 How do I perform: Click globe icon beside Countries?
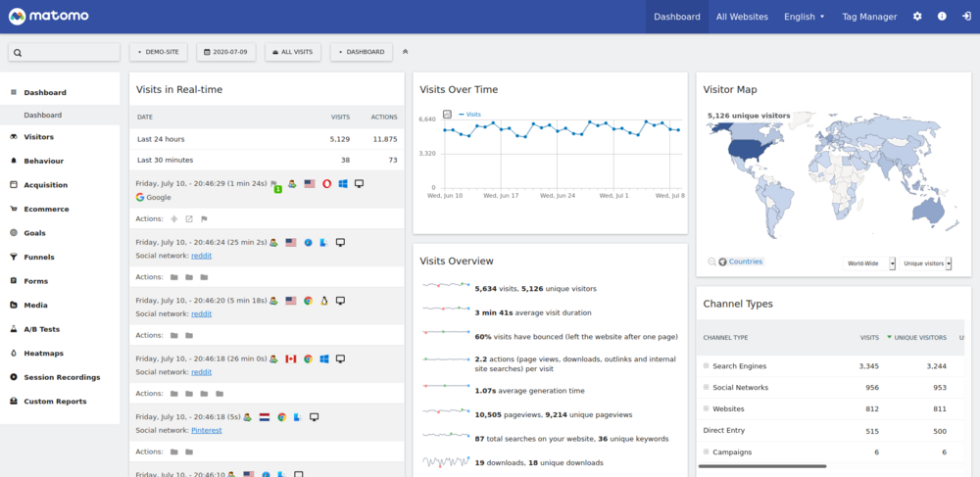click(x=723, y=262)
